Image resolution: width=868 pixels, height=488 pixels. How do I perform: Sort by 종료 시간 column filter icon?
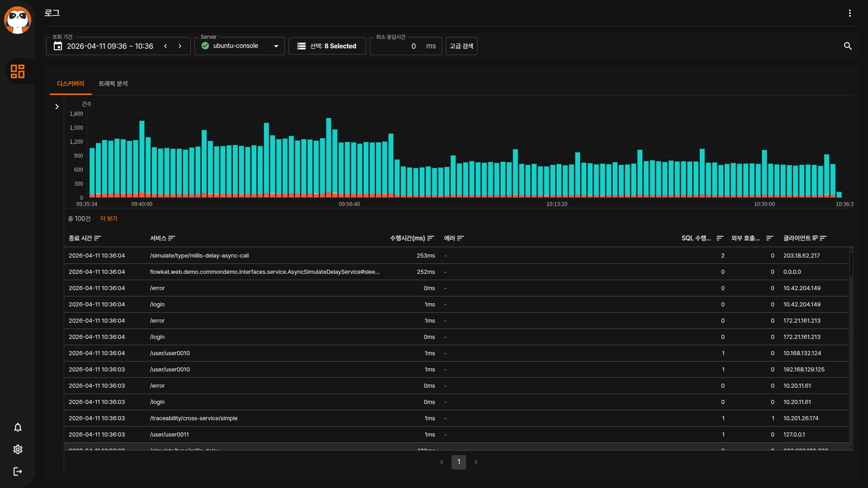pyautogui.click(x=98, y=238)
